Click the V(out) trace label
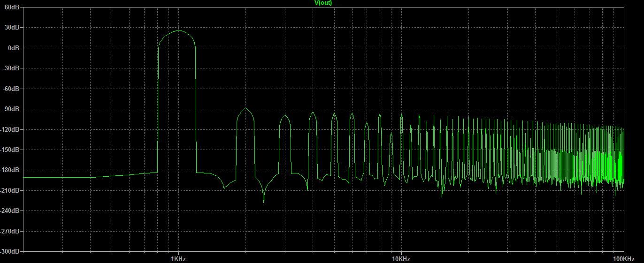This screenshot has height=263, width=644. tap(323, 3)
